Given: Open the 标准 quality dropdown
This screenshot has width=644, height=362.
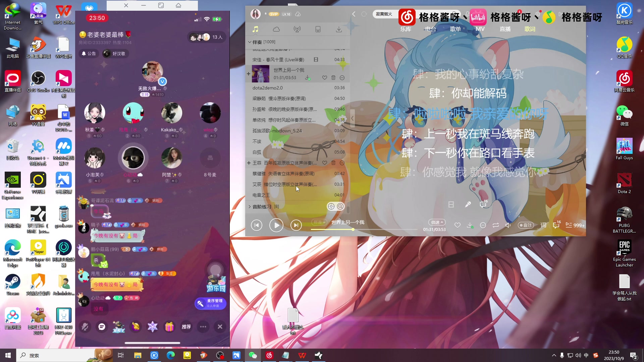Looking at the screenshot, I should pyautogui.click(x=319, y=222).
